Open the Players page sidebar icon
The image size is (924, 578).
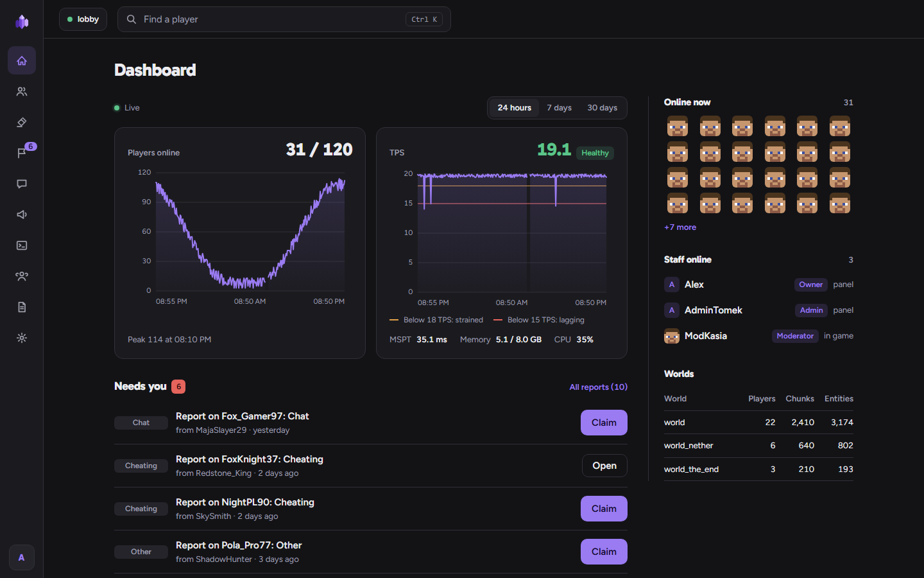(22, 91)
